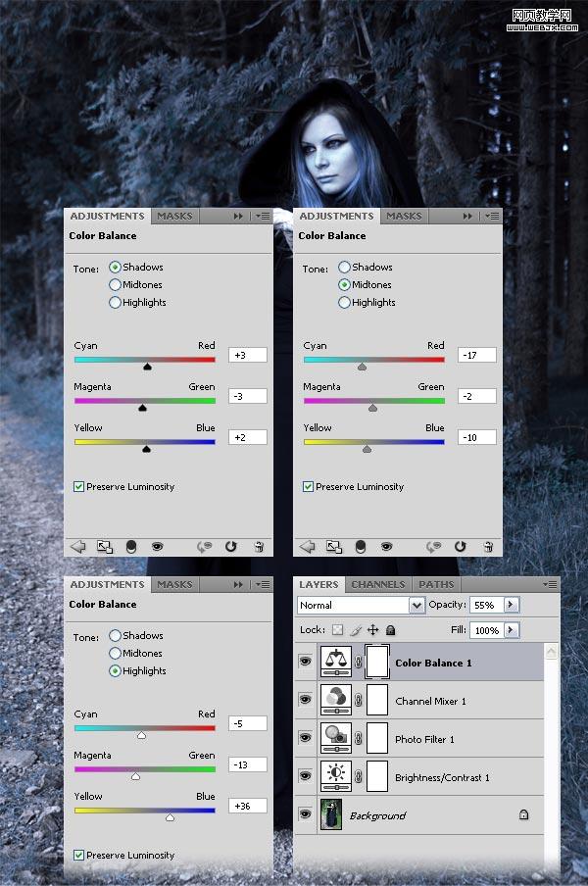Hide the Photo Filter 1 layer

(305, 737)
